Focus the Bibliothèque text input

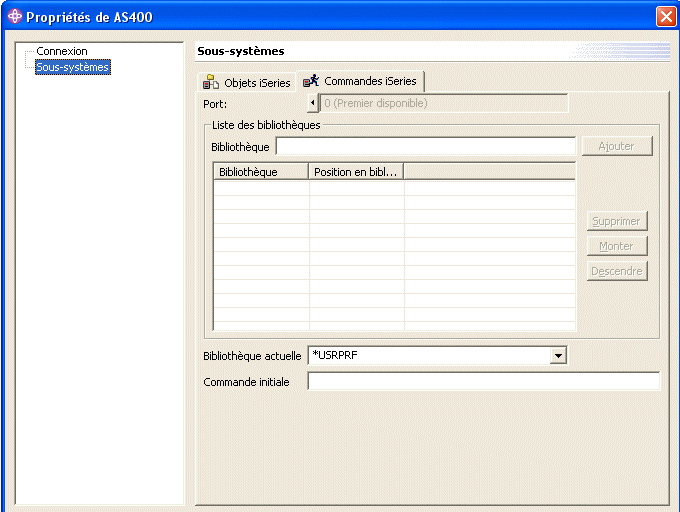[x=426, y=146]
